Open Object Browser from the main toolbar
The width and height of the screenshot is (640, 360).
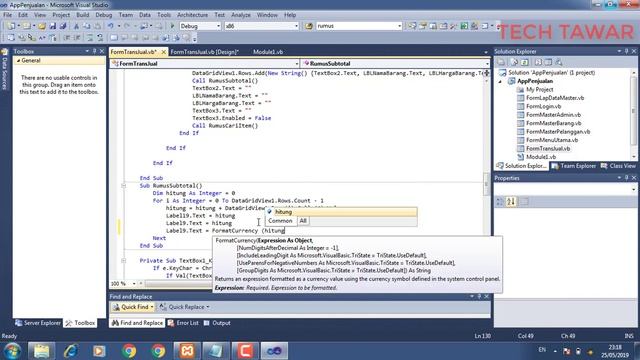[443, 26]
